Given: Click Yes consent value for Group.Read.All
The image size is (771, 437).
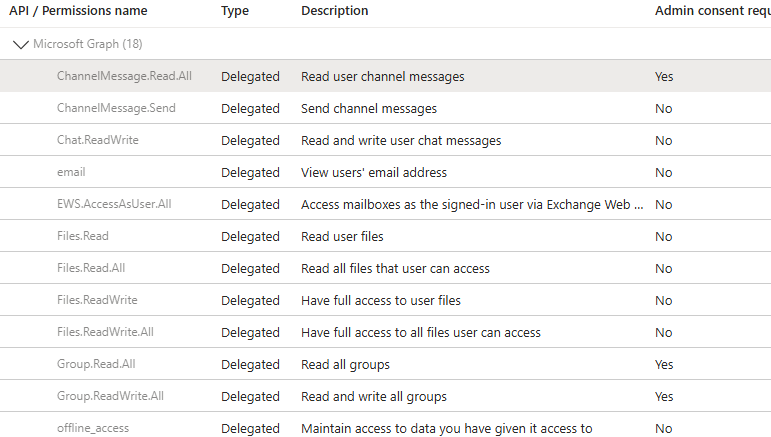Looking at the screenshot, I should [x=664, y=365].
